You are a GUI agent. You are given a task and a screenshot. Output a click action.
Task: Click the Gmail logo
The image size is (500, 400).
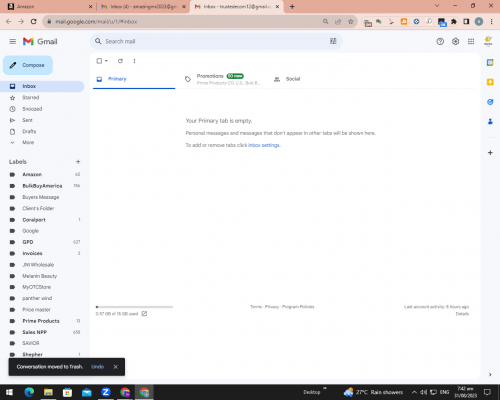tap(40, 41)
